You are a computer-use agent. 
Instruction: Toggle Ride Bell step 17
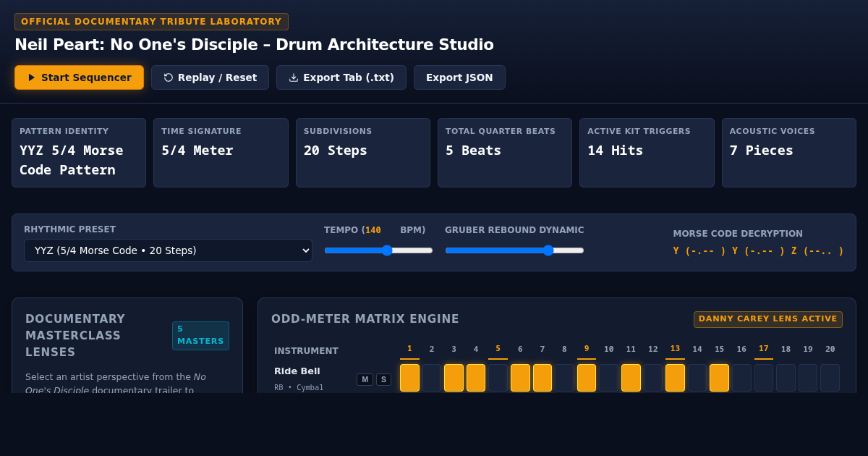tap(764, 378)
